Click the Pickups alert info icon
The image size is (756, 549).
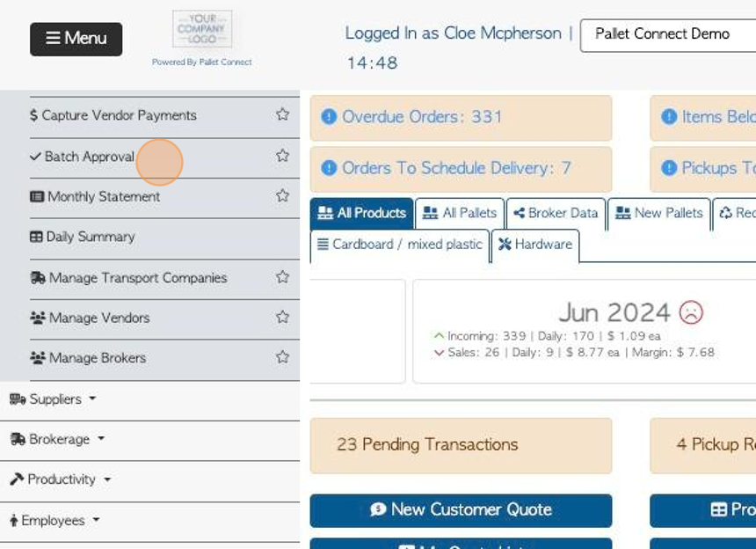(669, 168)
